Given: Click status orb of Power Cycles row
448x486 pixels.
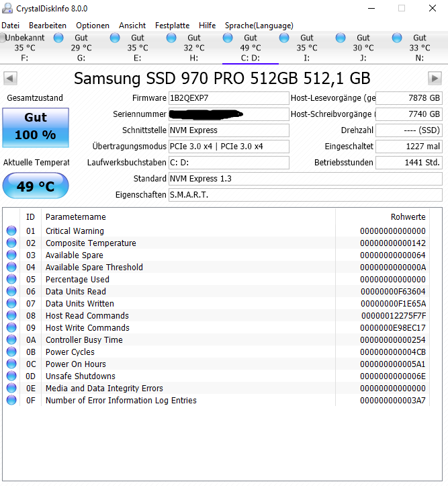Looking at the screenshot, I should point(11,352).
